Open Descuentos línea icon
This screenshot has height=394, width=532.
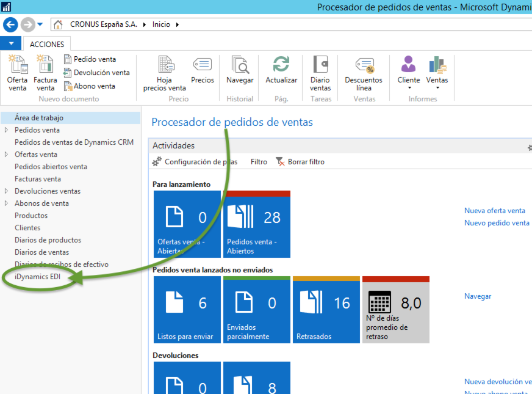[364, 73]
